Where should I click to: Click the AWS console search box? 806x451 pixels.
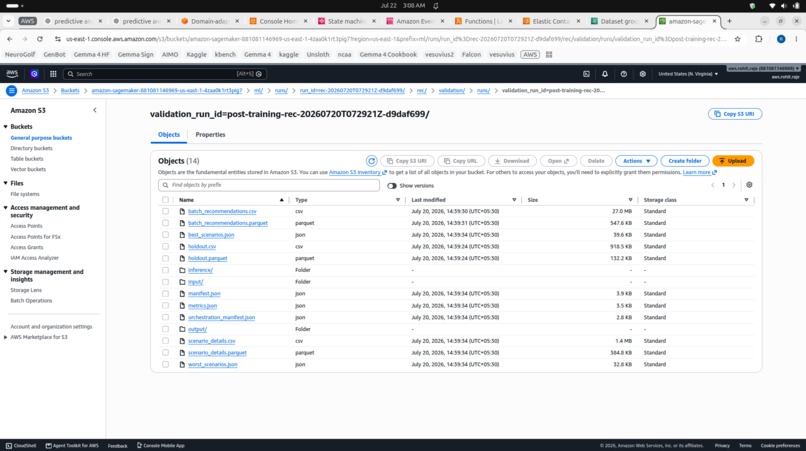coord(164,74)
